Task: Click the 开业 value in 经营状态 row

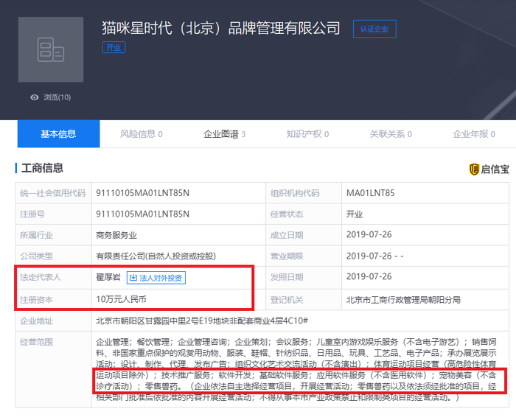Action: click(355, 214)
